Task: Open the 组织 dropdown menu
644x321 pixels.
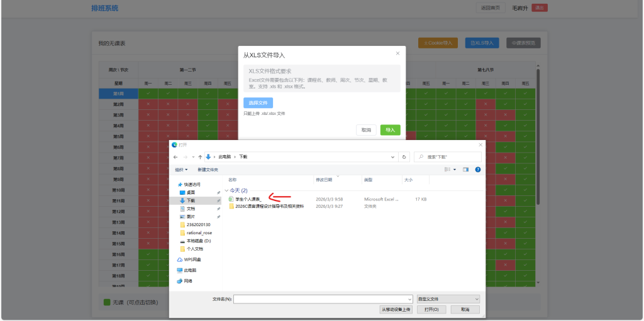Action: tap(181, 170)
